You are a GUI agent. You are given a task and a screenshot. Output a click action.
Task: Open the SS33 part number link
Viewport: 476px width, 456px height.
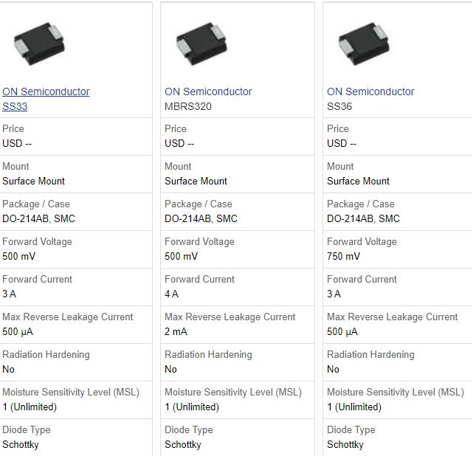coord(15,106)
